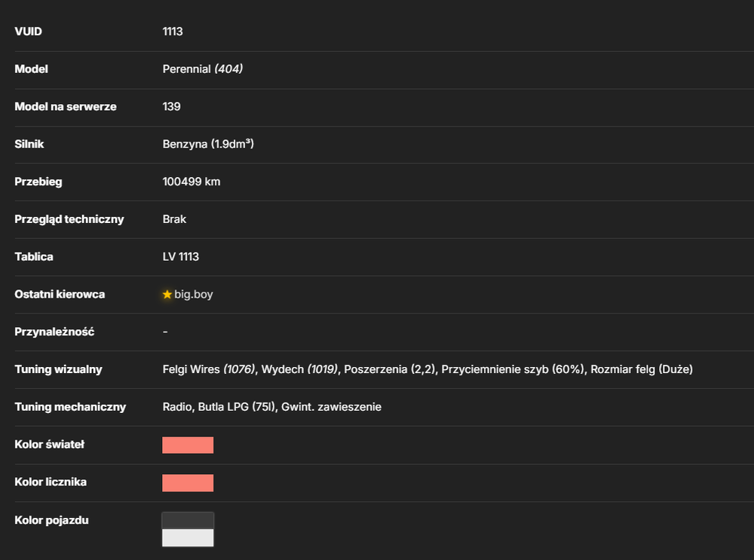Click the plate value LV 1113
The height and width of the screenshot is (560, 754).
181,256
